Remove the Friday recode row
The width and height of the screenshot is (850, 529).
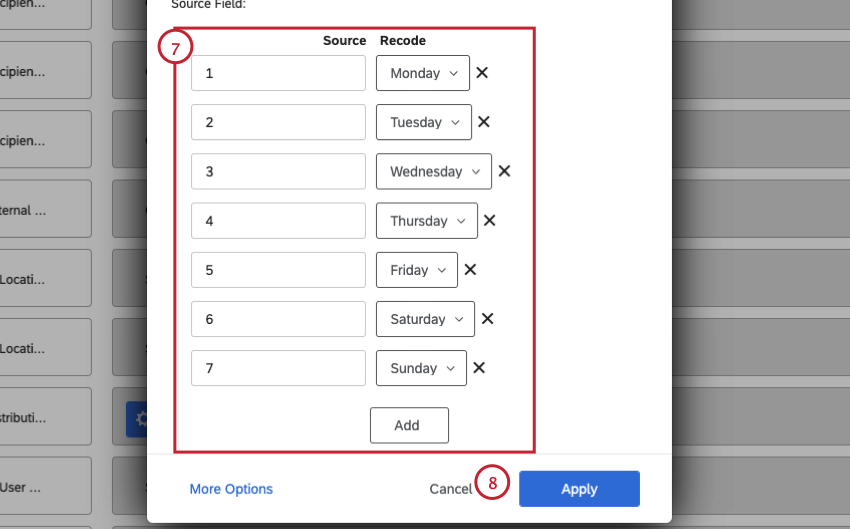470,270
